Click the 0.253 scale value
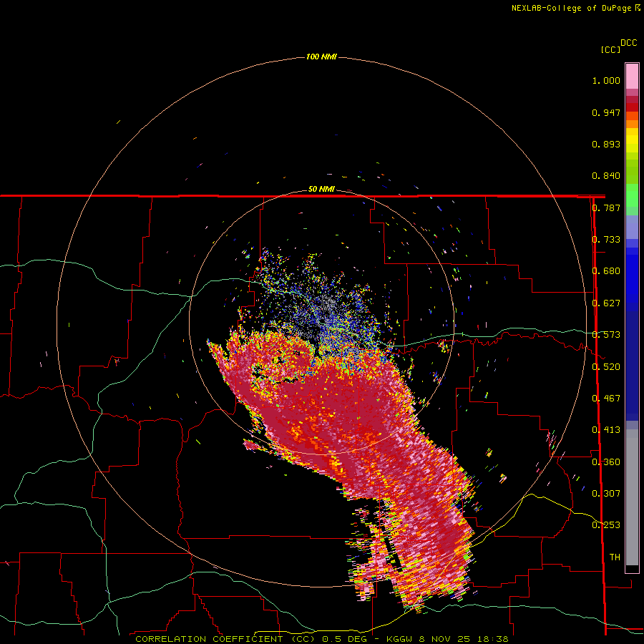This screenshot has width=644, height=644. point(606,525)
